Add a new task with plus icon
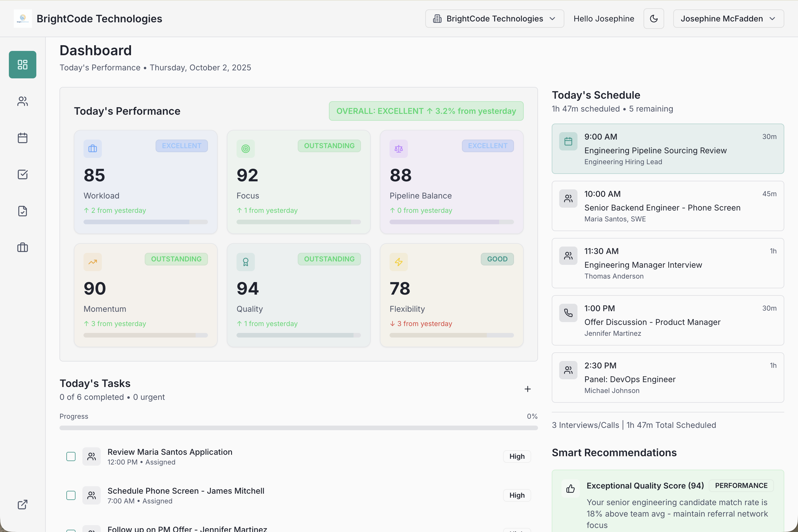798x532 pixels. click(x=527, y=389)
